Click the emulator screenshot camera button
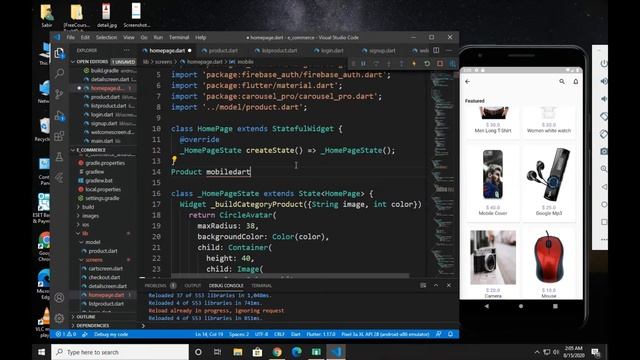The width and height of the screenshot is (640, 360). point(604,151)
